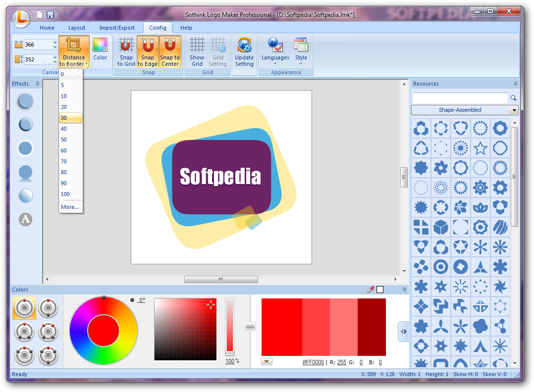Click the canvas height field showing 352
Image resolution: width=534 pixels, height=392 pixels.
point(38,59)
